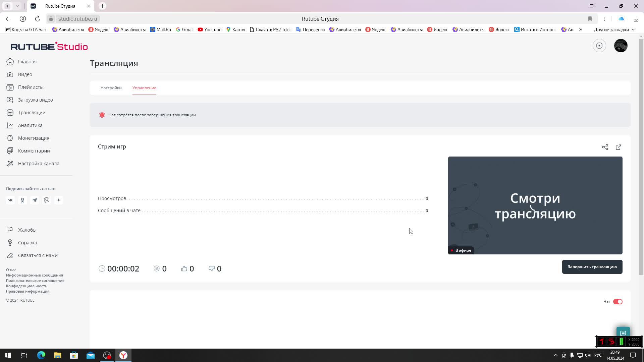Open the Telegram social icon
Screen dimensions: 644x362
(35, 200)
